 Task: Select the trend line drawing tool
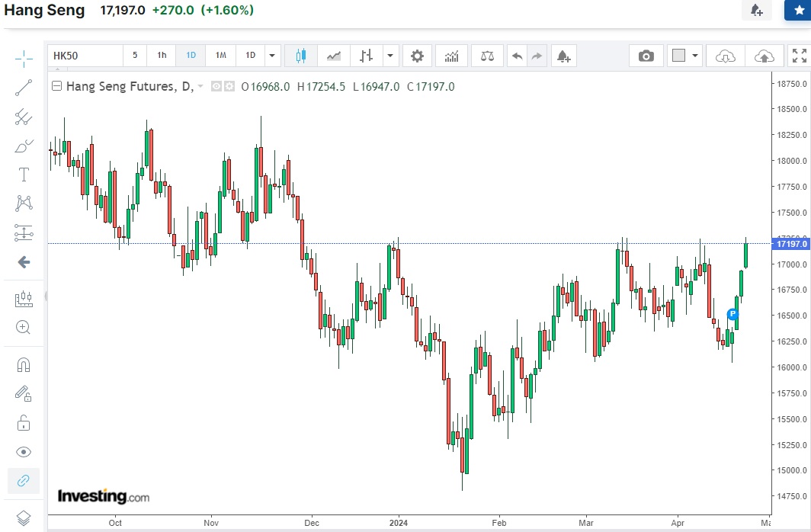click(x=24, y=88)
